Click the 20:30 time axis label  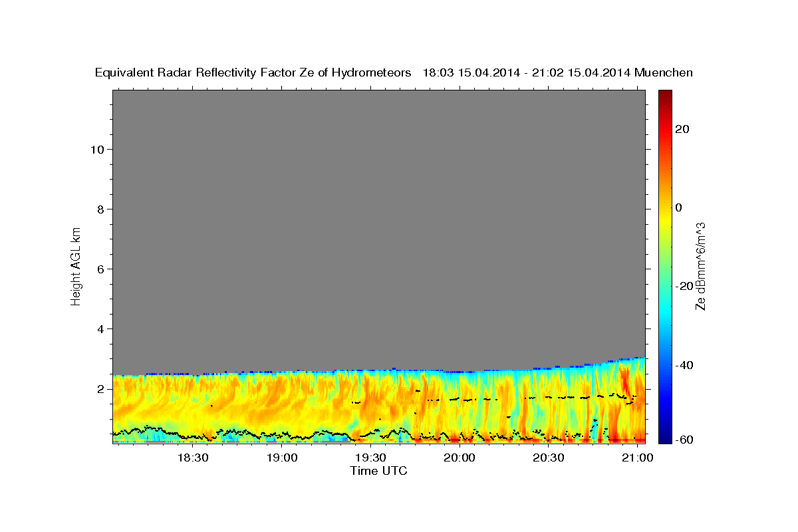[549, 459]
